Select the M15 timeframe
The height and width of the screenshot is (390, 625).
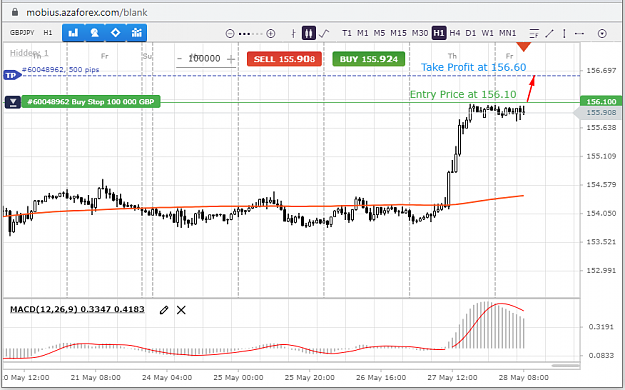point(398,33)
